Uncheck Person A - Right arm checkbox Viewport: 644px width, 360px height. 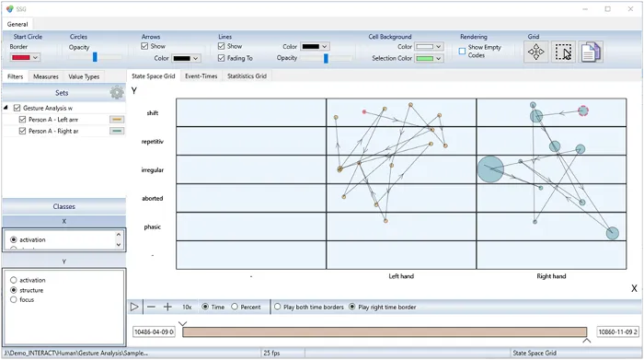click(23, 131)
